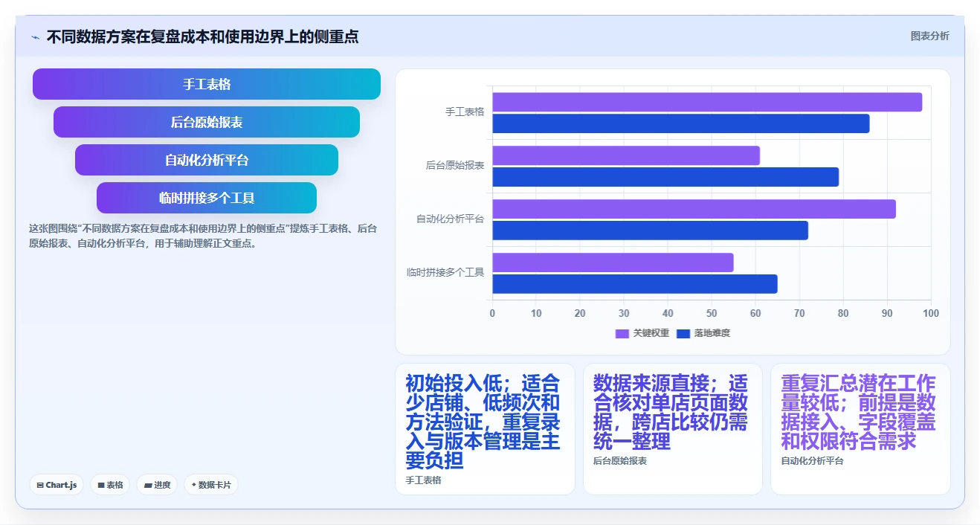Click the Chart.js tag chip

coord(57,485)
